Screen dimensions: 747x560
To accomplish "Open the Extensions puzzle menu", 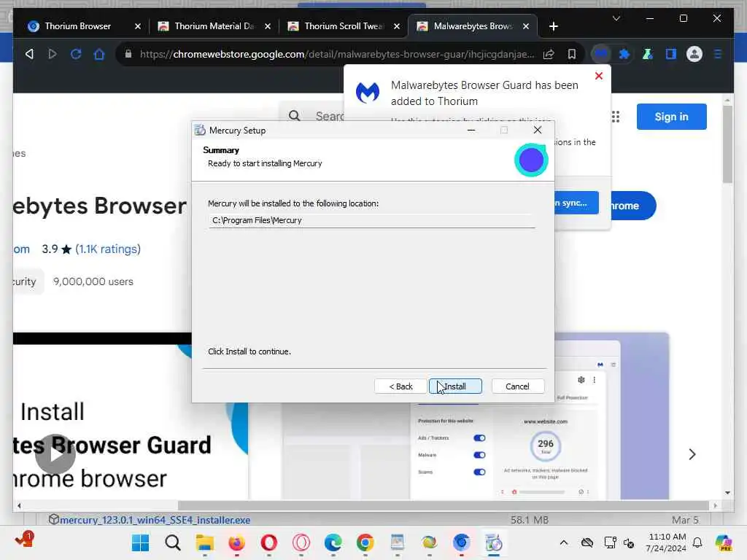I will pyautogui.click(x=624, y=54).
